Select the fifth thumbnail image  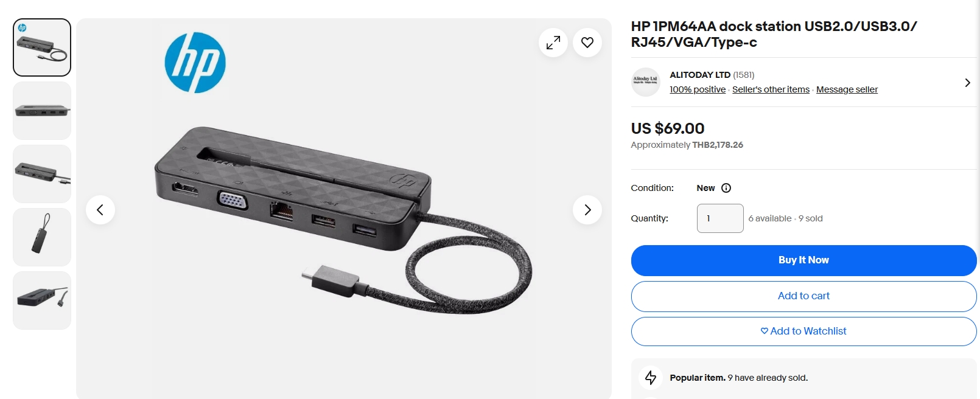[42, 300]
